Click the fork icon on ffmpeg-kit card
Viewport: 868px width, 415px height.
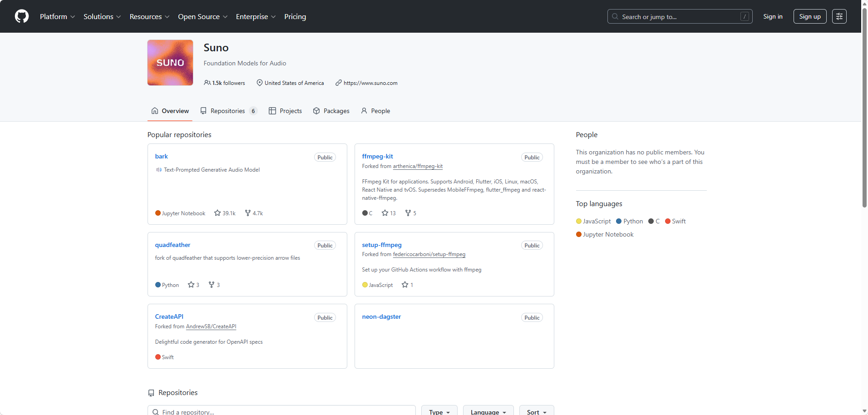(408, 213)
